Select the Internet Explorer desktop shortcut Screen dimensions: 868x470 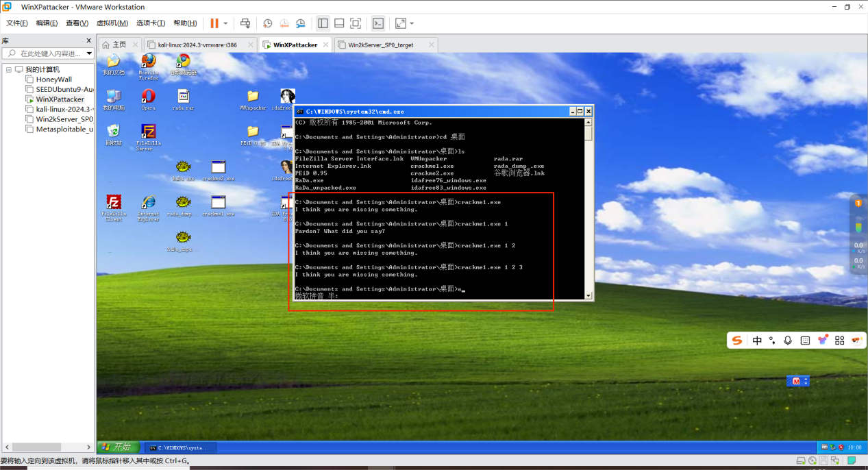pos(148,208)
